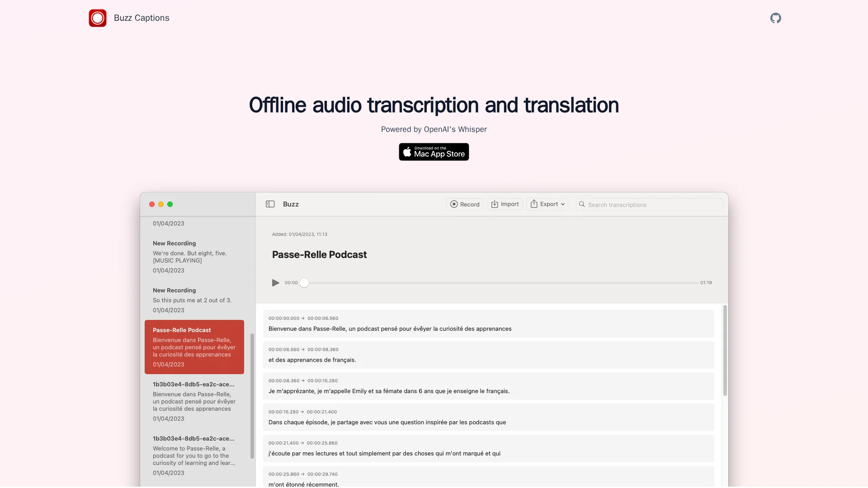Open the Export dropdown menu
This screenshot has height=488, width=868.
547,204
